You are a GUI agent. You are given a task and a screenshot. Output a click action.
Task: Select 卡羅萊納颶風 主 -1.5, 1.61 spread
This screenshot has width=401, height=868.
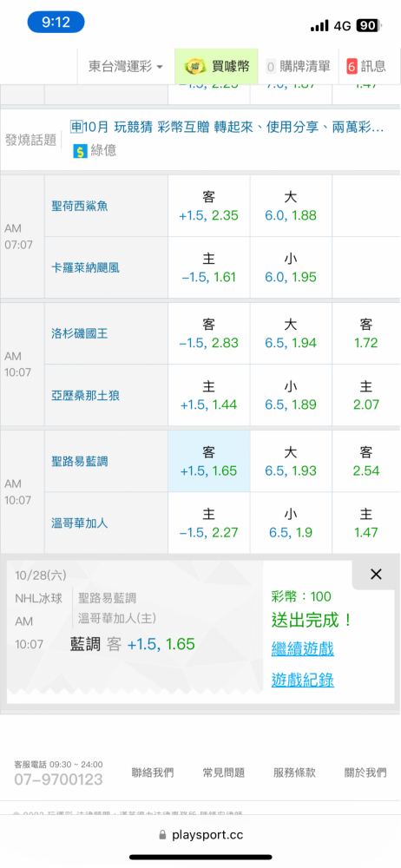[x=209, y=268]
